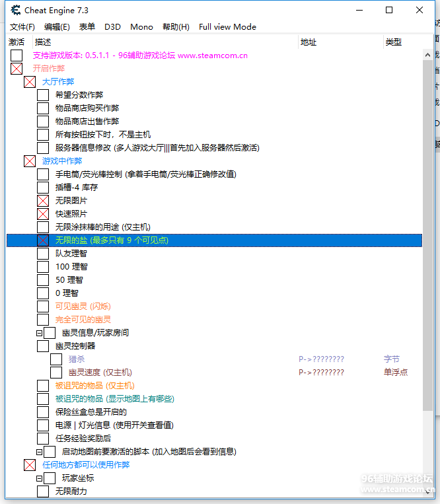Check the 被诅咒的物品 (仅主机) checkbox
The width and height of the screenshot is (440, 504).
pos(43,386)
